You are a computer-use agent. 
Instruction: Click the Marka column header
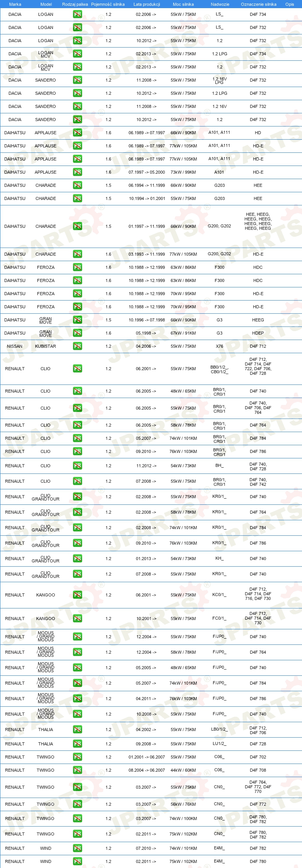15,4
